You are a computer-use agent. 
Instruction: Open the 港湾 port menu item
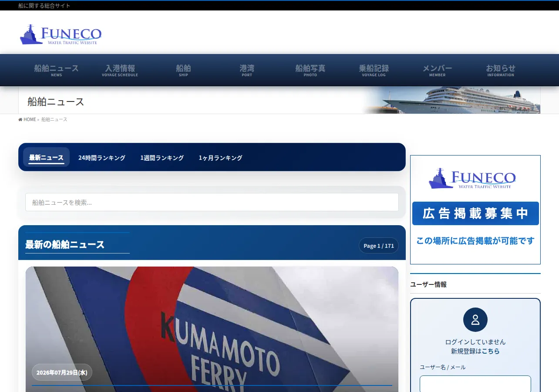click(x=247, y=70)
